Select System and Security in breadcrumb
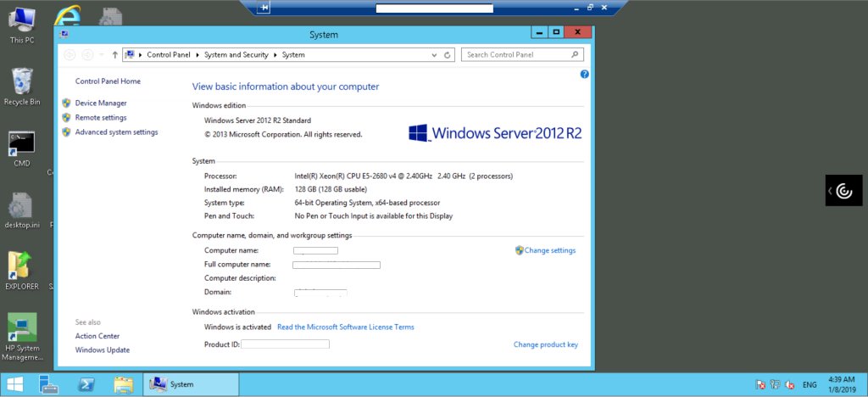The image size is (868, 397). (236, 55)
